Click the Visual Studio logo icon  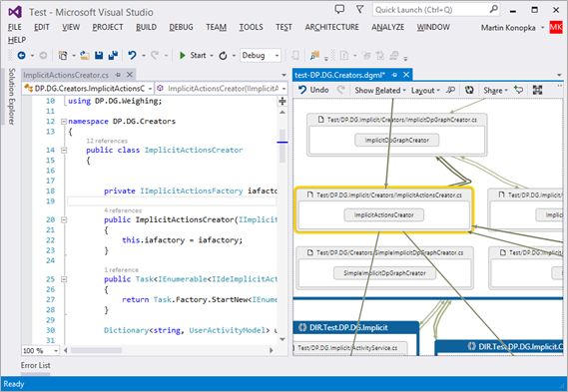pyautogui.click(x=15, y=12)
